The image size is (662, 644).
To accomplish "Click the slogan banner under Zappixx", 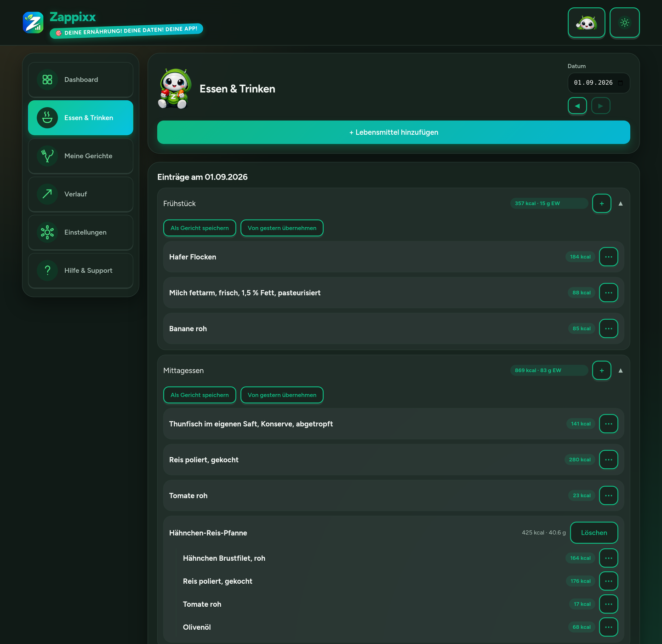I will 126,31.
